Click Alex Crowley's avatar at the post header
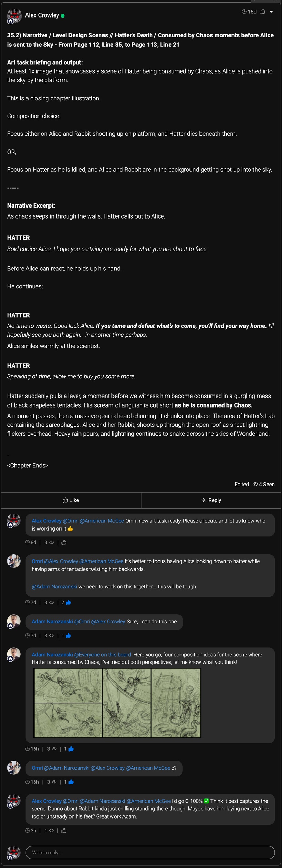The image size is (282, 868). (14, 16)
